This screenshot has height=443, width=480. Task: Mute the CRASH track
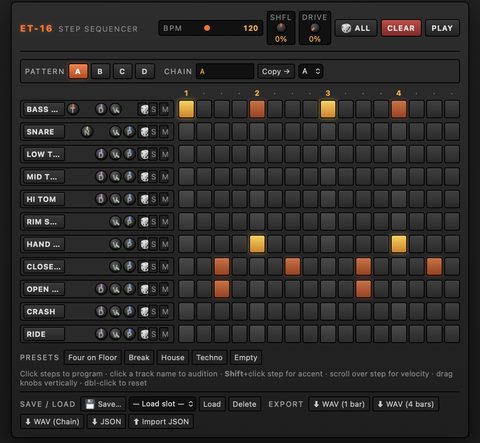[165, 312]
